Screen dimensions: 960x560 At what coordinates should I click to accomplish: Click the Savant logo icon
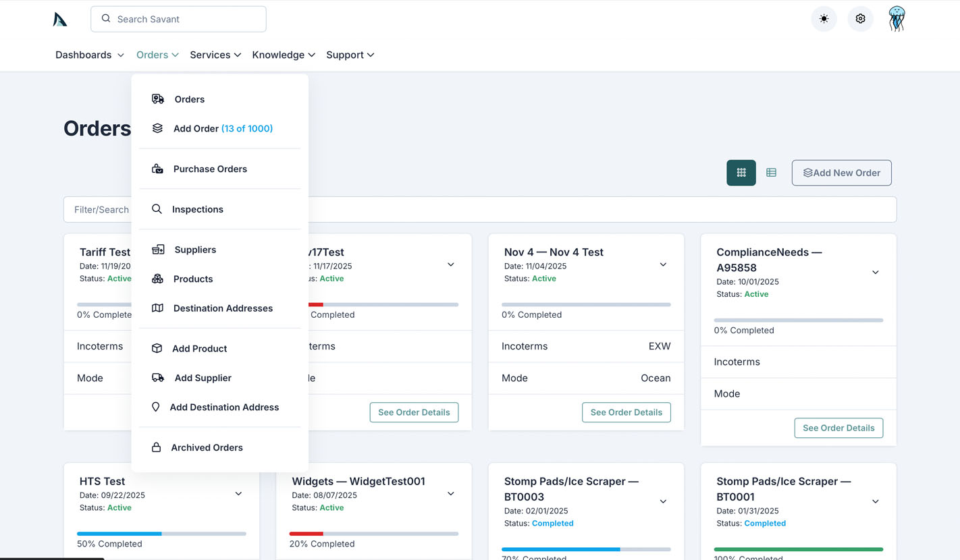[60, 20]
